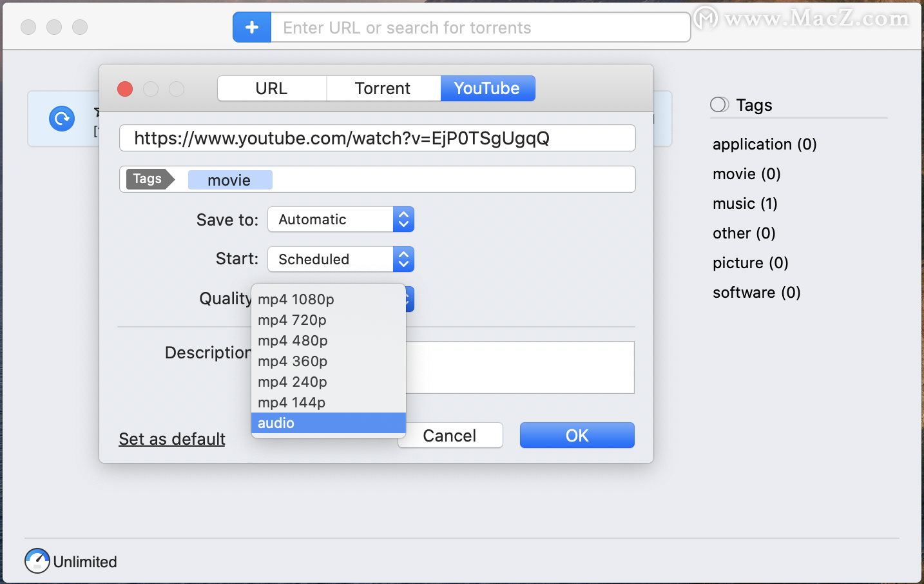Viewport: 924px width, 584px height.
Task: Switch to the URL tab
Action: (x=271, y=88)
